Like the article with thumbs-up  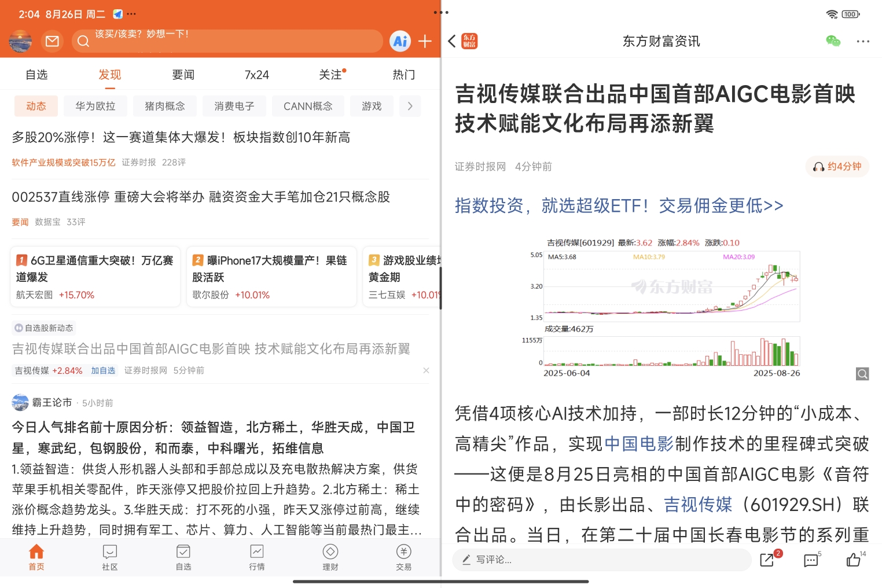pos(854,560)
